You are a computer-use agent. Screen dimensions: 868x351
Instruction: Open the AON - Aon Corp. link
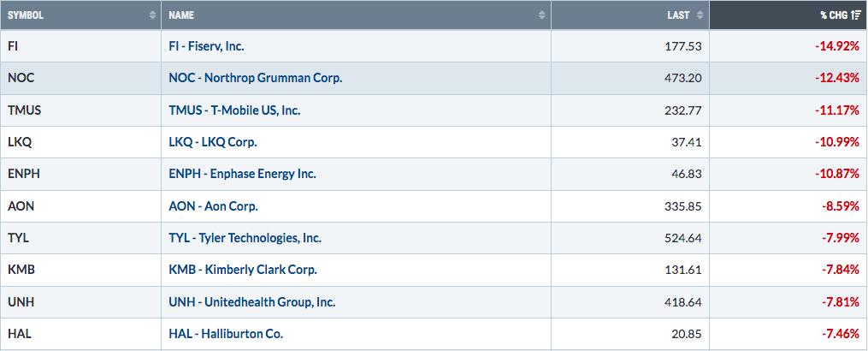pos(213,205)
